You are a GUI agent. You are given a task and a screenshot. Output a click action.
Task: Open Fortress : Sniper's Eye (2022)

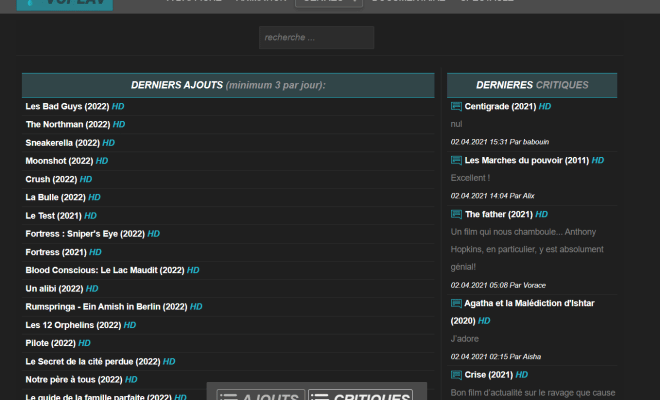tap(85, 234)
